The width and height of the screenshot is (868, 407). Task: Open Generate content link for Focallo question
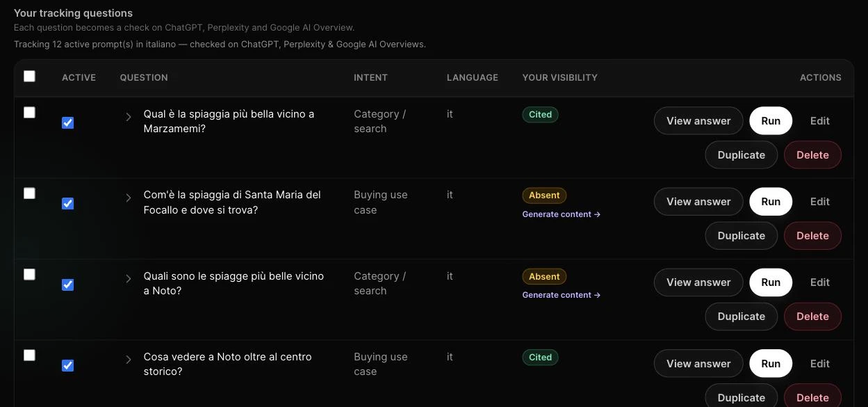tap(562, 214)
